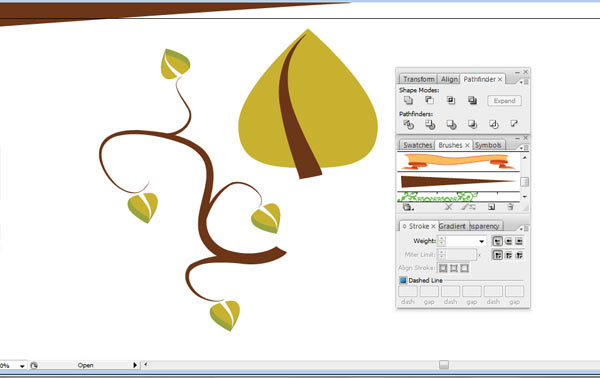Open the Brushes panel options menu
The width and height of the screenshot is (600, 378).
[524, 147]
